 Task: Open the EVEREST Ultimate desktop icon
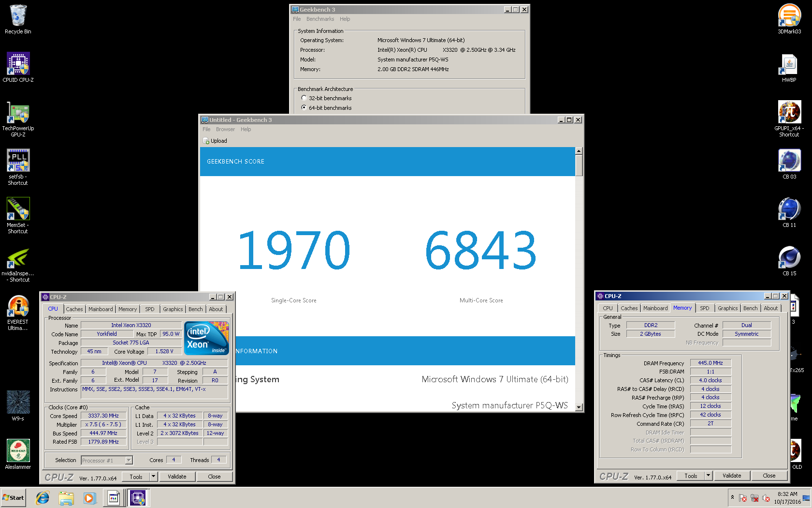pos(18,313)
